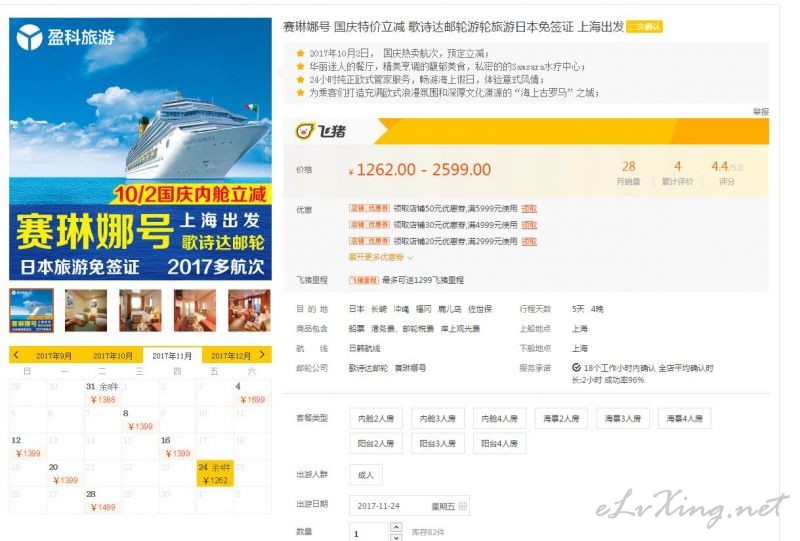This screenshot has width=800, height=541.
Task: Click the main cruise ship image
Action: (x=140, y=149)
